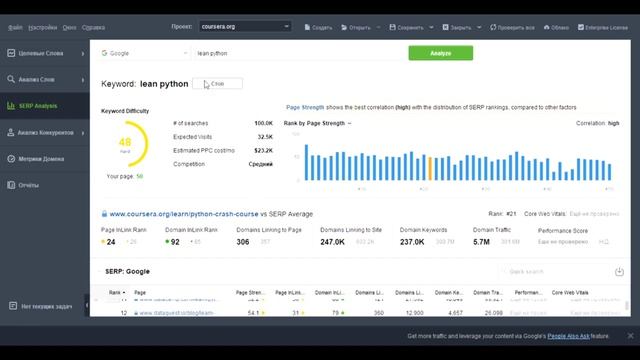Click the Слов button beside the keyword
Image resolution: width=640 pixels, height=360 pixels.
(x=217, y=83)
